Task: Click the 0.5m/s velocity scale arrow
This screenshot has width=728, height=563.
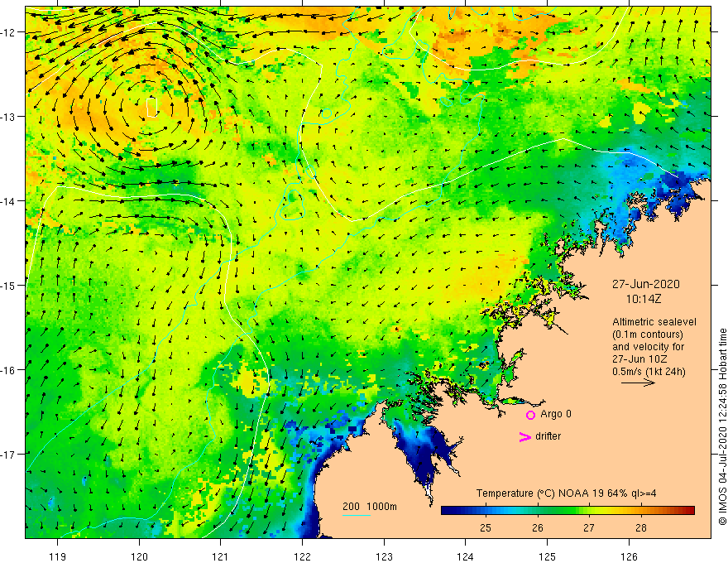Action: pyautogui.click(x=639, y=383)
